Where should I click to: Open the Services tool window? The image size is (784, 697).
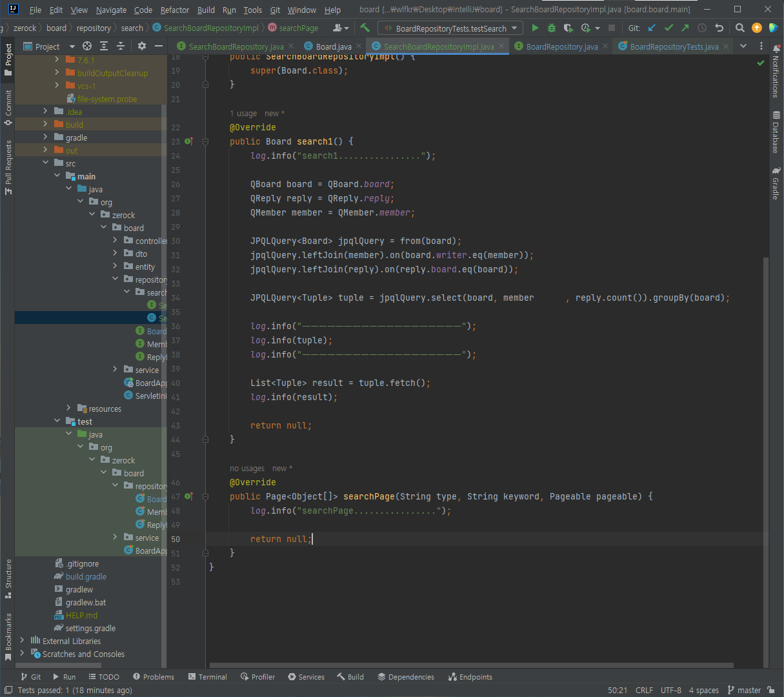click(x=307, y=677)
